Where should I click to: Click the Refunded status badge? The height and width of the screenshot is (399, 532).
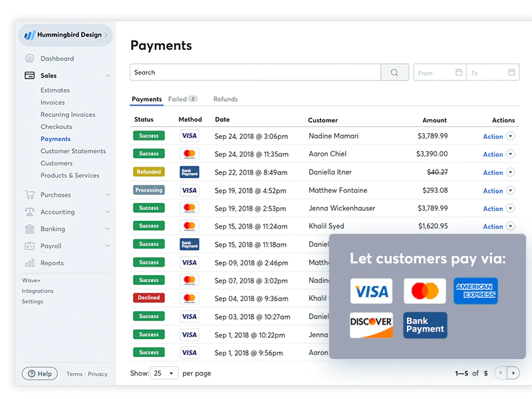pyautogui.click(x=148, y=172)
